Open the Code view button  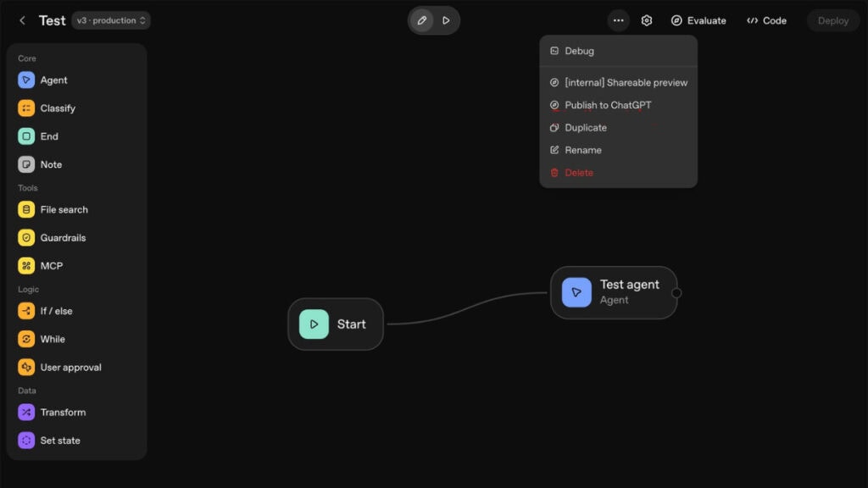766,20
